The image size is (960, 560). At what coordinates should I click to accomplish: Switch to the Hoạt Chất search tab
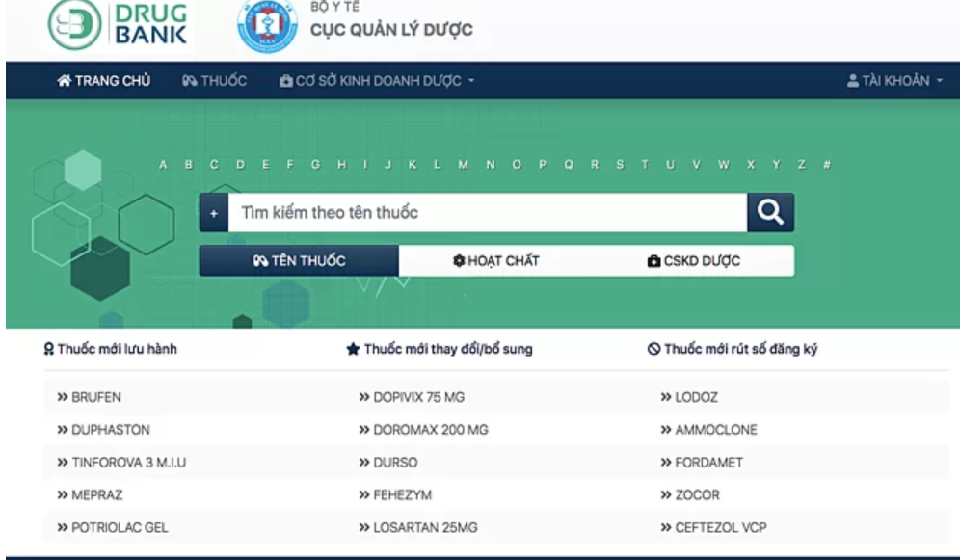(x=496, y=260)
